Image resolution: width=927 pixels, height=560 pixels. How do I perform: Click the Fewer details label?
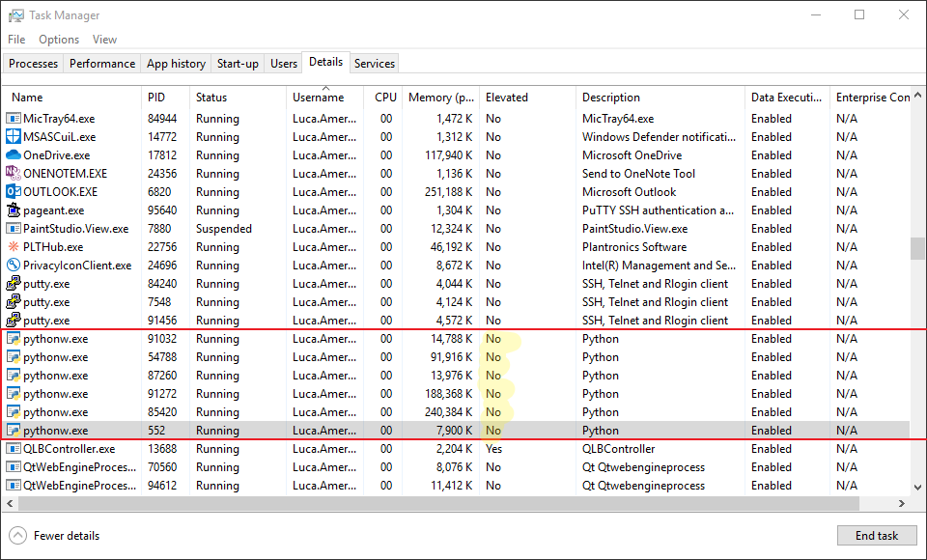point(67,536)
